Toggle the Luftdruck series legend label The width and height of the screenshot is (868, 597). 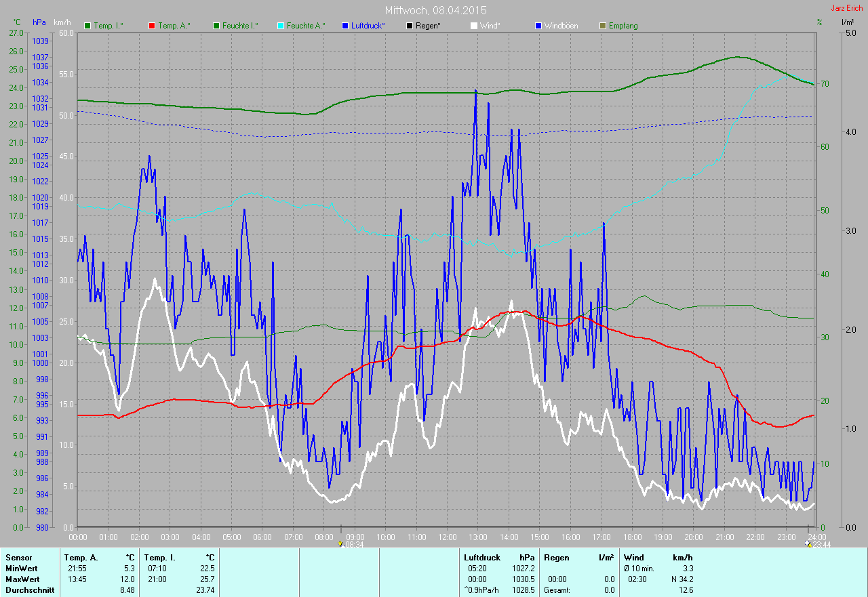(368, 26)
